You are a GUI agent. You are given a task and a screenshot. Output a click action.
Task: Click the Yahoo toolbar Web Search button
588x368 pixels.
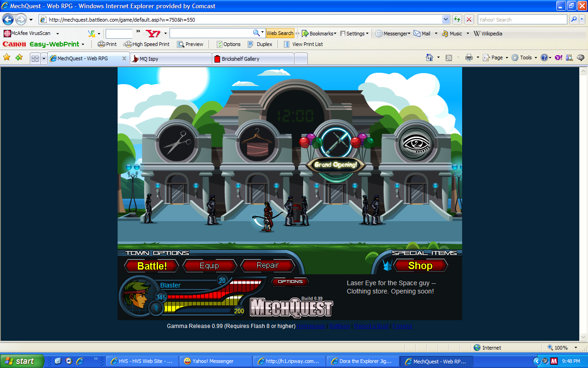280,34
